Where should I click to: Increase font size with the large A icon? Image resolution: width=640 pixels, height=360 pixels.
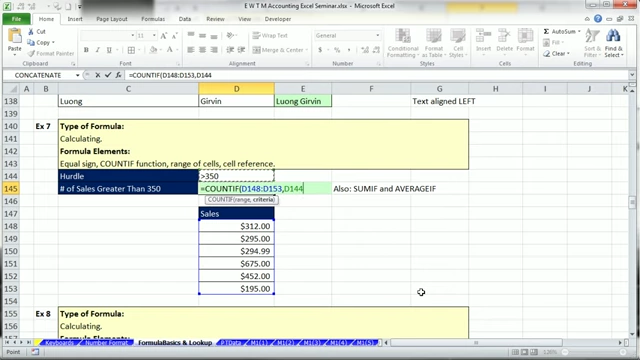164,36
